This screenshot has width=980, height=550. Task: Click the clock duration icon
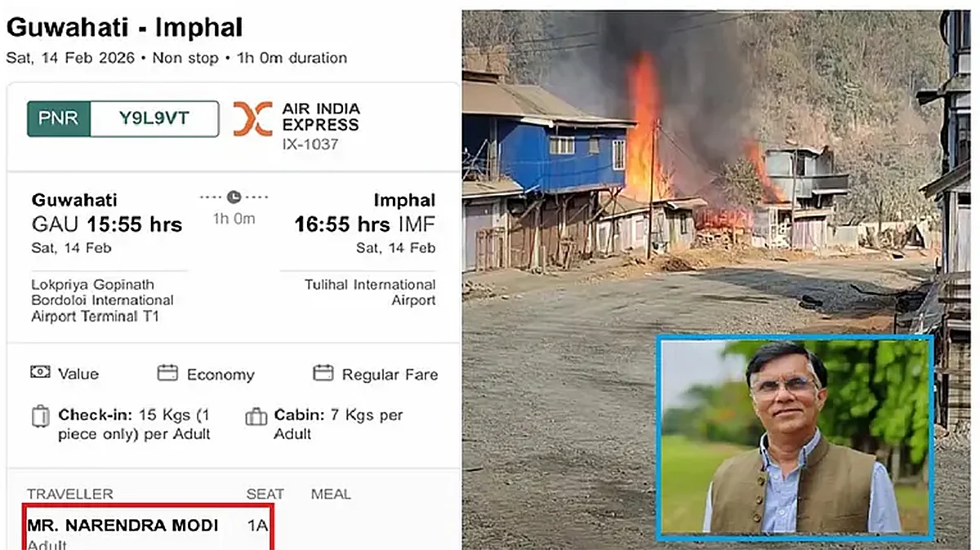pyautogui.click(x=234, y=197)
